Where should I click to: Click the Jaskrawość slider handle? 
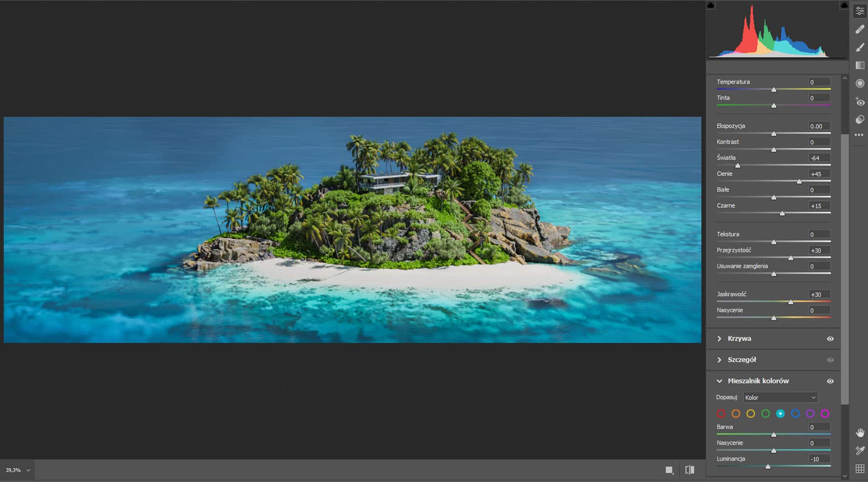click(791, 302)
